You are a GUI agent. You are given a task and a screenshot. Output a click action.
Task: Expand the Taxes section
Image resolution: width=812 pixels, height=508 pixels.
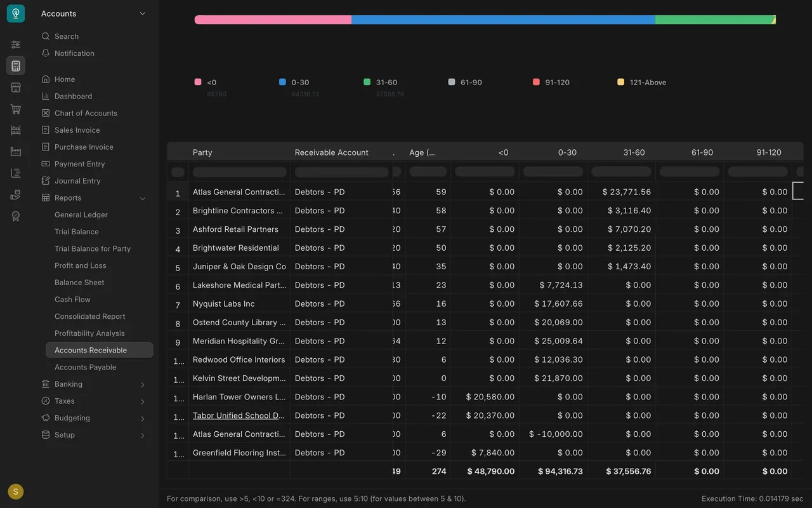[x=143, y=401]
